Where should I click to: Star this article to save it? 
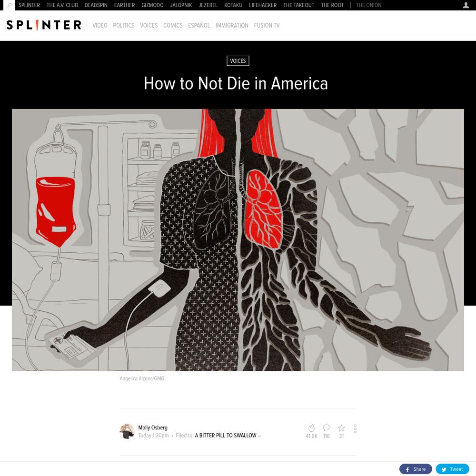341,428
